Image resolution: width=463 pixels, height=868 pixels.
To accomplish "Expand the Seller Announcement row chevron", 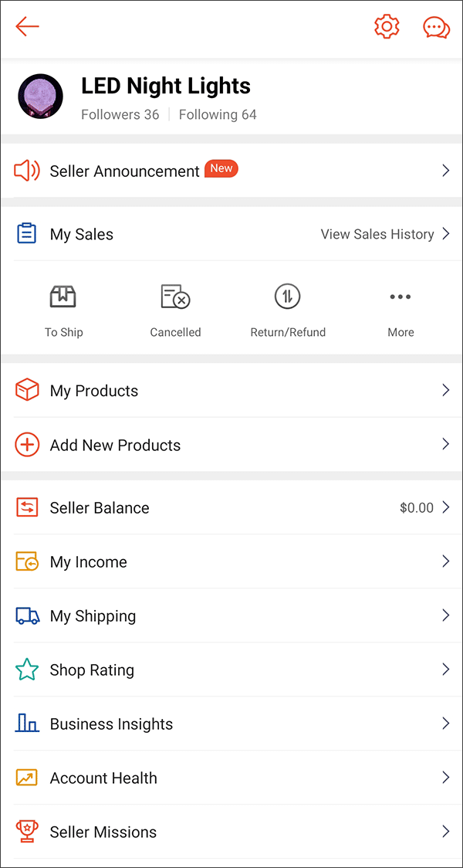I will coord(445,171).
